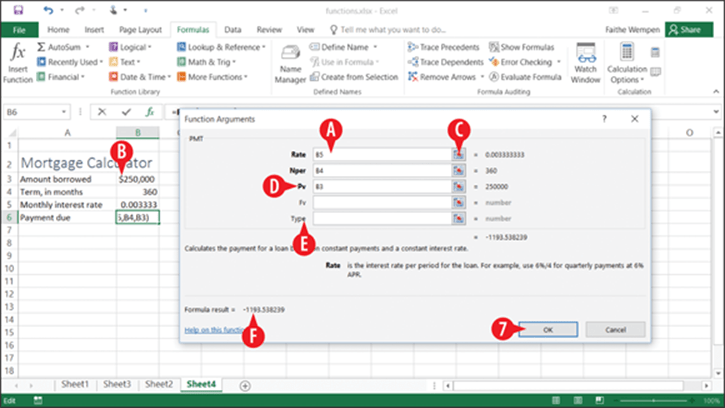The width and height of the screenshot is (725, 408).
Task: Click OK in Function Arguments dialog
Action: click(x=548, y=329)
